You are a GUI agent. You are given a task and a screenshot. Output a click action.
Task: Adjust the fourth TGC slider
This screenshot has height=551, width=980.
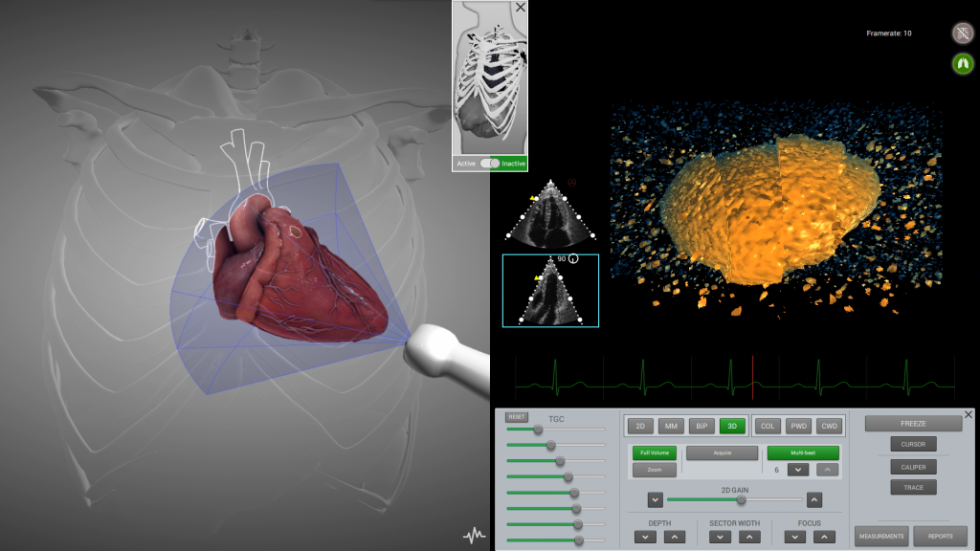568,476
